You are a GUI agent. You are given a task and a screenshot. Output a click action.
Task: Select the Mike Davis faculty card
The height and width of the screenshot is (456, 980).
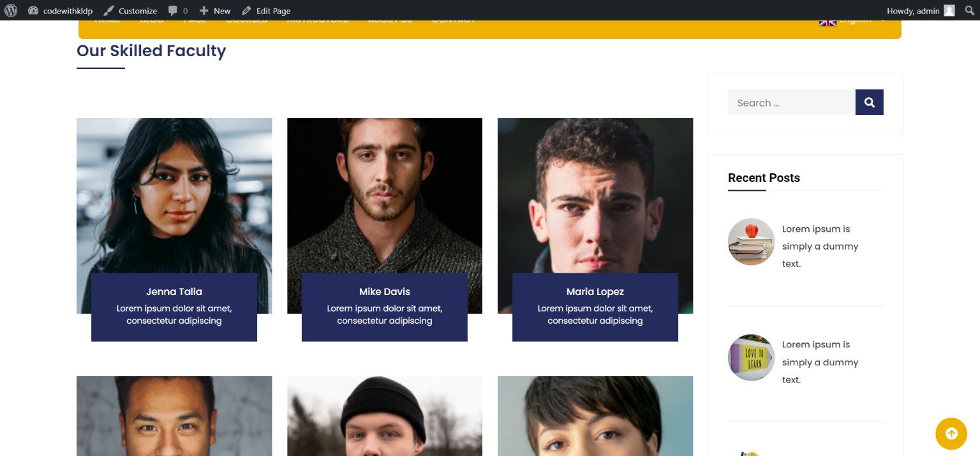pyautogui.click(x=385, y=229)
